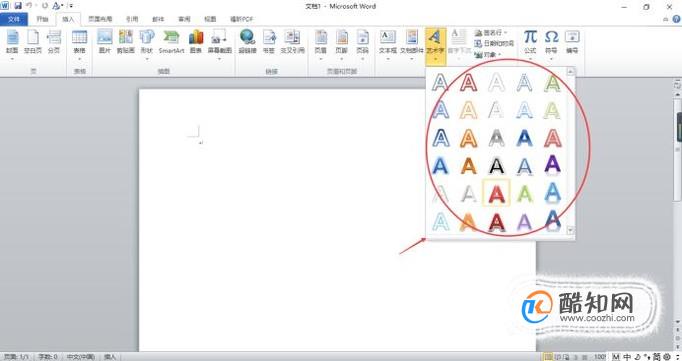Click Date and Time (日期和时间) button
The height and width of the screenshot is (361, 682).
click(x=495, y=43)
